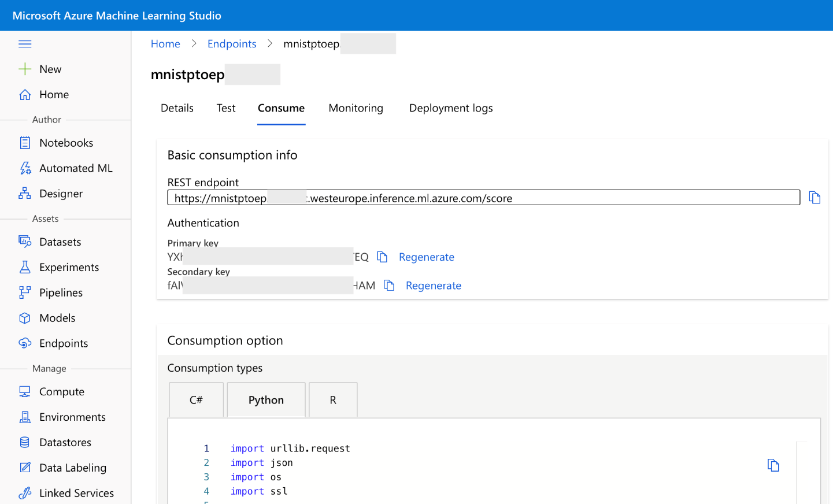Click the Linked Services link icon
Screen dimensions: 833x504
point(25,493)
